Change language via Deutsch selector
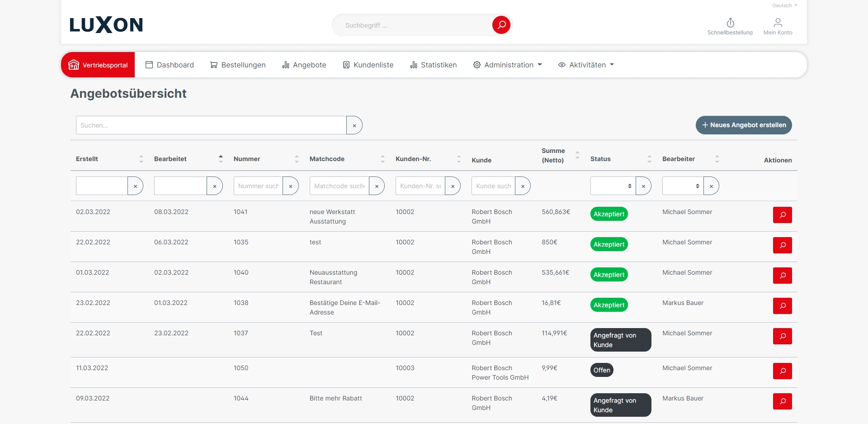This screenshot has width=868, height=424. click(x=784, y=5)
